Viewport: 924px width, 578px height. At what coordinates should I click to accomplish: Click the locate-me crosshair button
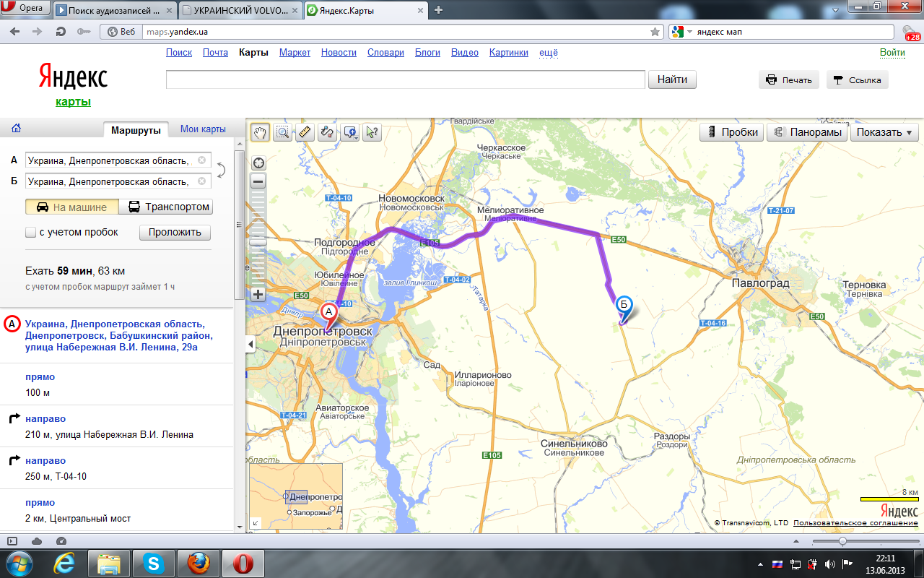pyautogui.click(x=258, y=163)
